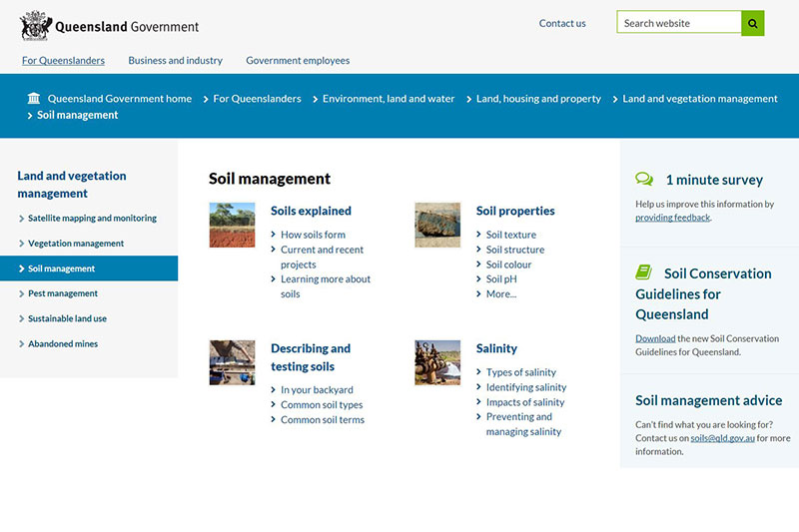
Task: Click the home building icon in breadcrumb
Action: pos(34,99)
